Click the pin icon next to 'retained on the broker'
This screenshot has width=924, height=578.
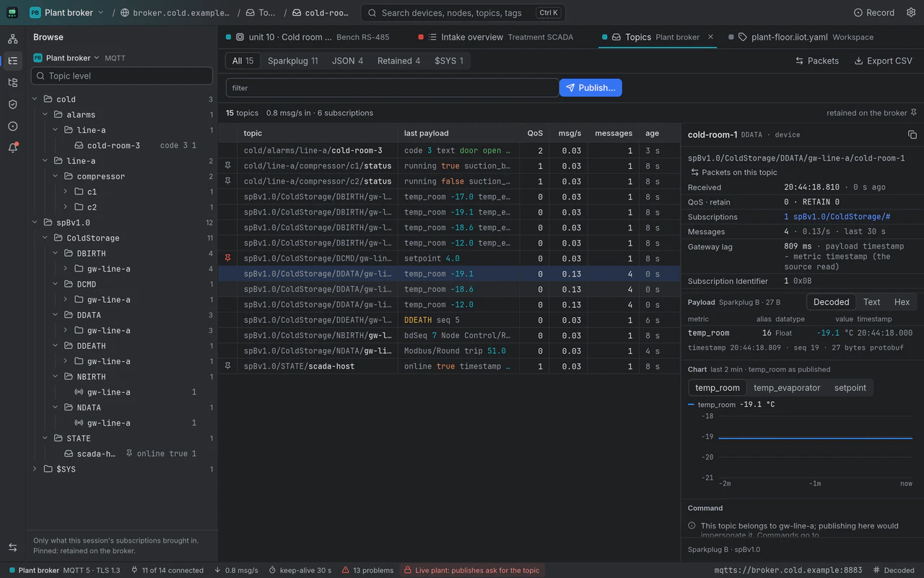[x=913, y=113]
